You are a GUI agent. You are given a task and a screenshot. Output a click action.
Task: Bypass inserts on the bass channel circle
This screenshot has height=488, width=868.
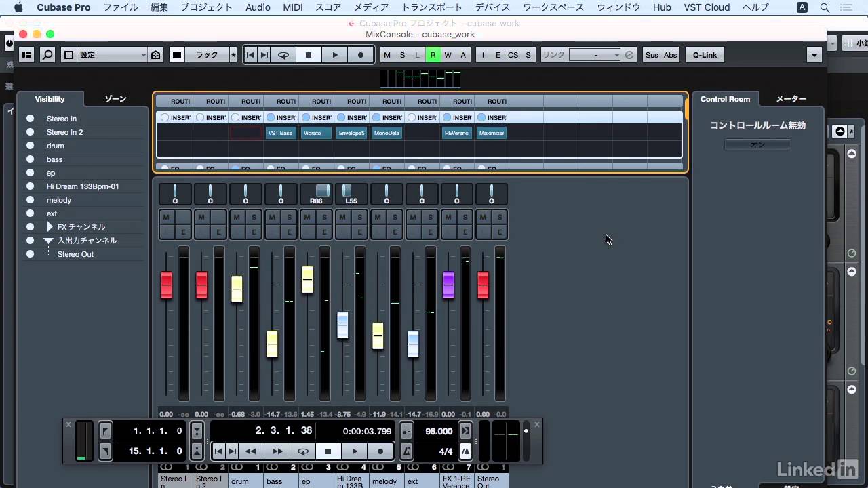coord(271,117)
